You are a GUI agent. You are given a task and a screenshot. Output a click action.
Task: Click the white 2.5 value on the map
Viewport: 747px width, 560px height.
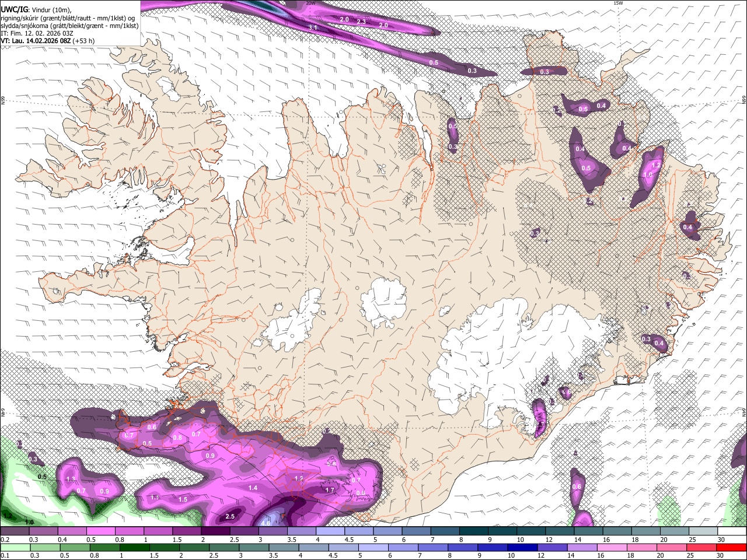click(x=230, y=516)
